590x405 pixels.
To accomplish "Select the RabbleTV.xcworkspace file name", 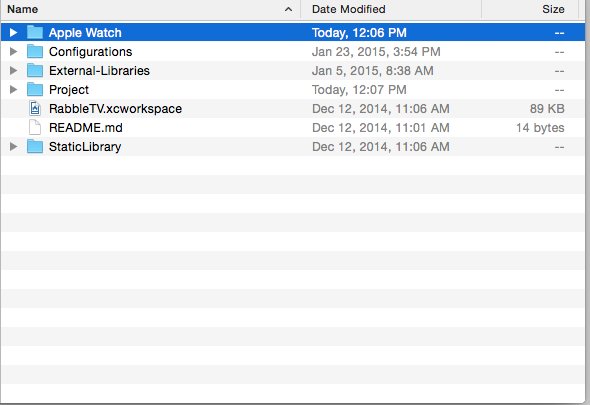I will (x=115, y=108).
